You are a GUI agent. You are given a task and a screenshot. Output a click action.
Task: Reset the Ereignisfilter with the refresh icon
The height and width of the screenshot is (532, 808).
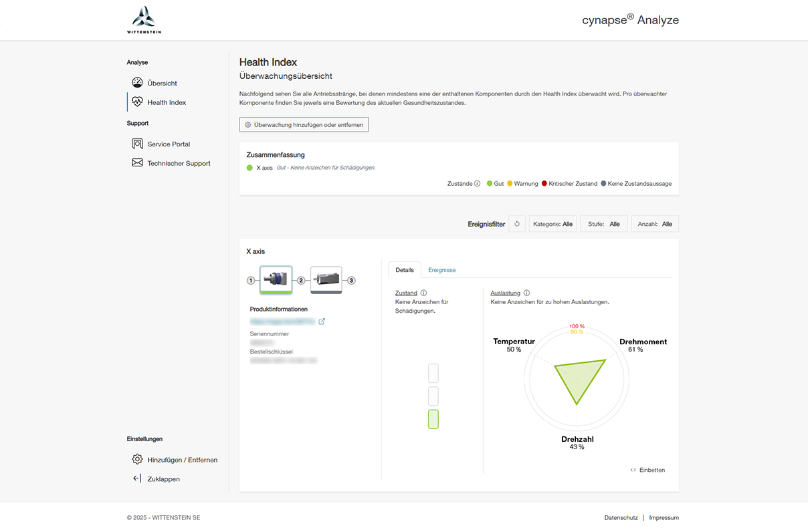point(517,224)
